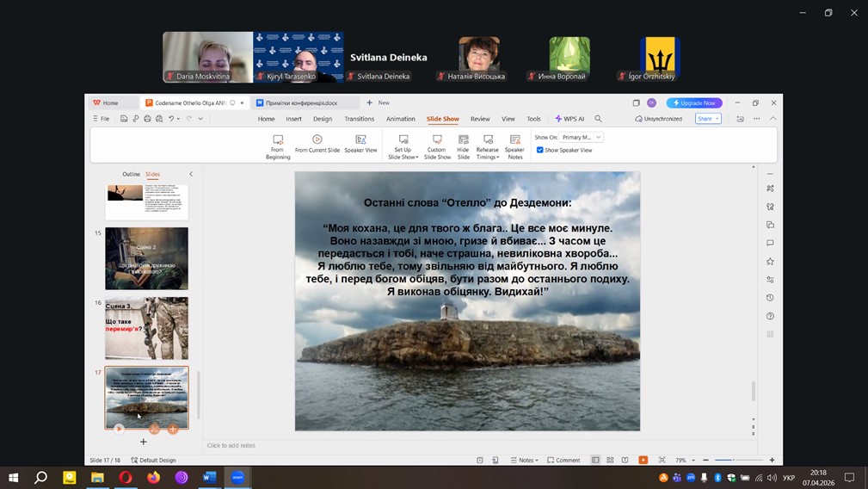Viewport: 868px width, 489px height.
Task: Open Firefox from the Windows taskbar
Action: click(x=153, y=477)
